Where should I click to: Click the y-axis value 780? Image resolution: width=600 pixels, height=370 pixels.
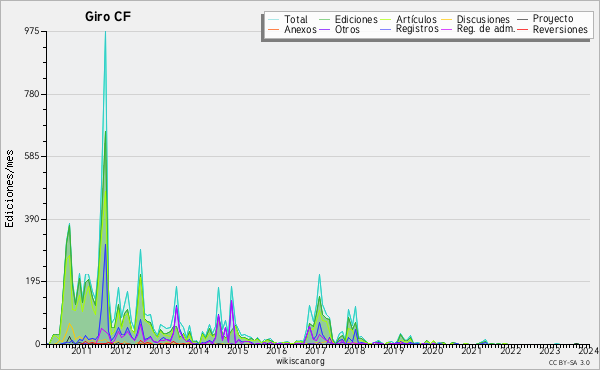32,94
